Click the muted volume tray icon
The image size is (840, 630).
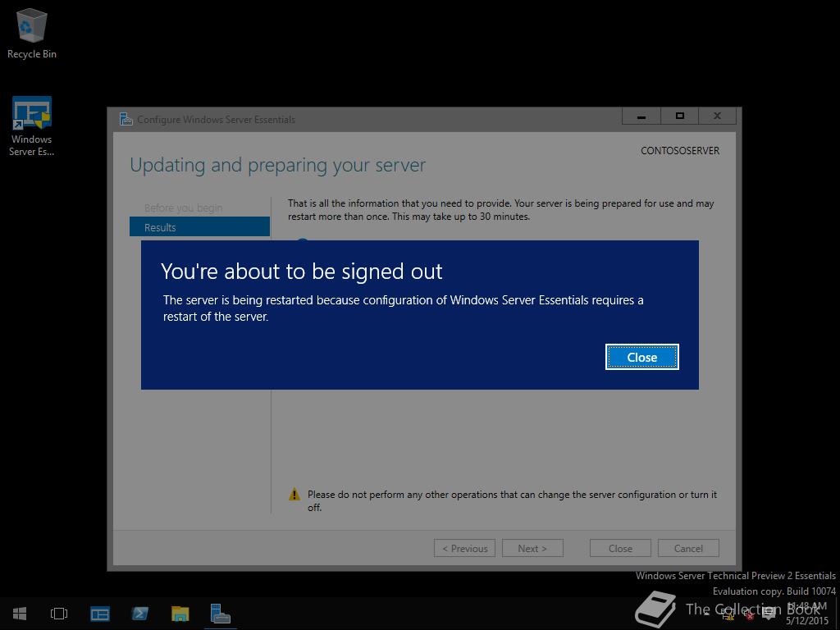pos(748,614)
